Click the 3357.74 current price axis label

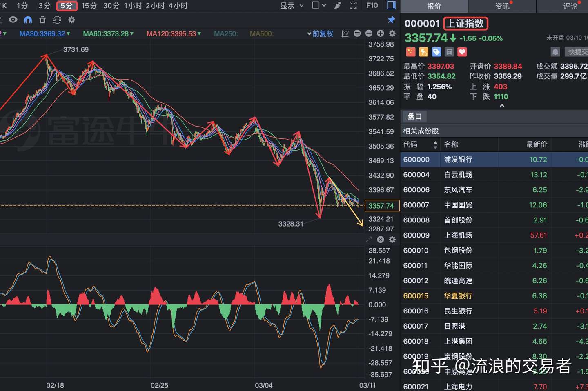(x=381, y=206)
